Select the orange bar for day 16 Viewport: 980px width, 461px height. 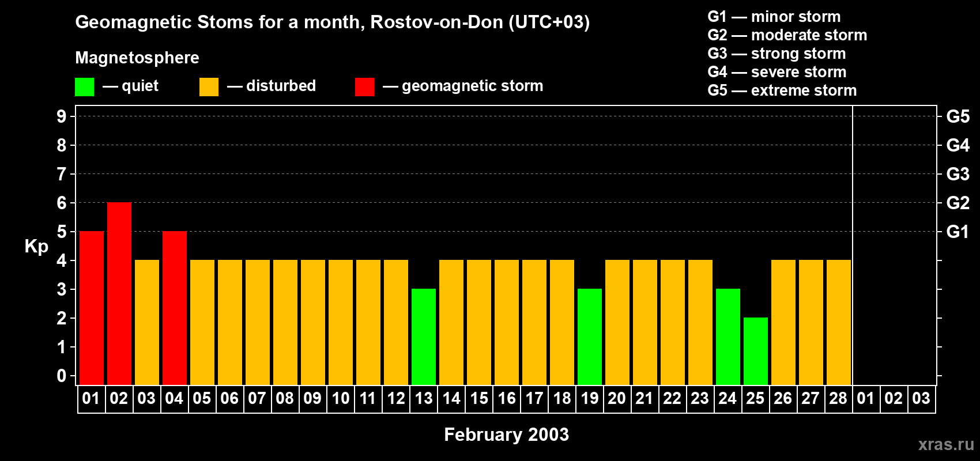click(x=507, y=322)
